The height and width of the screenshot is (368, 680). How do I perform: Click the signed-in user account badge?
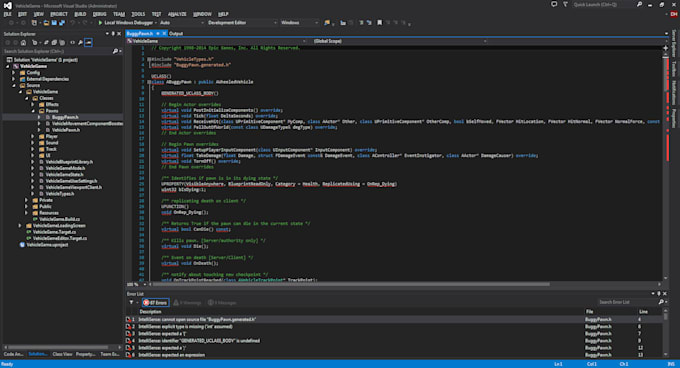click(x=674, y=14)
